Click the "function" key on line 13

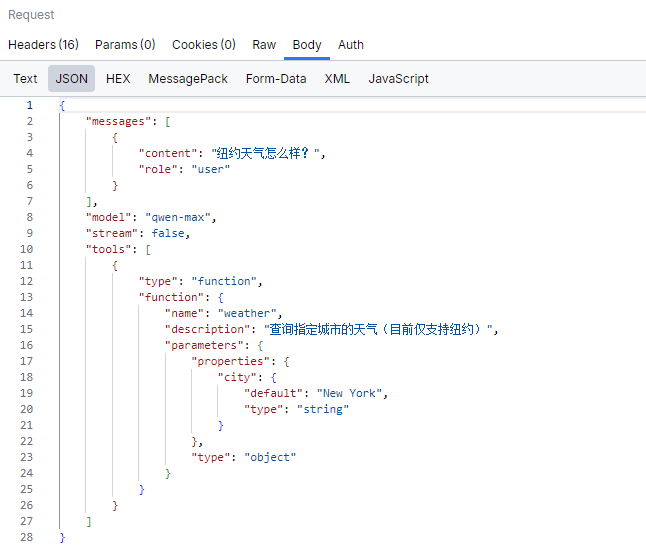tap(171, 297)
